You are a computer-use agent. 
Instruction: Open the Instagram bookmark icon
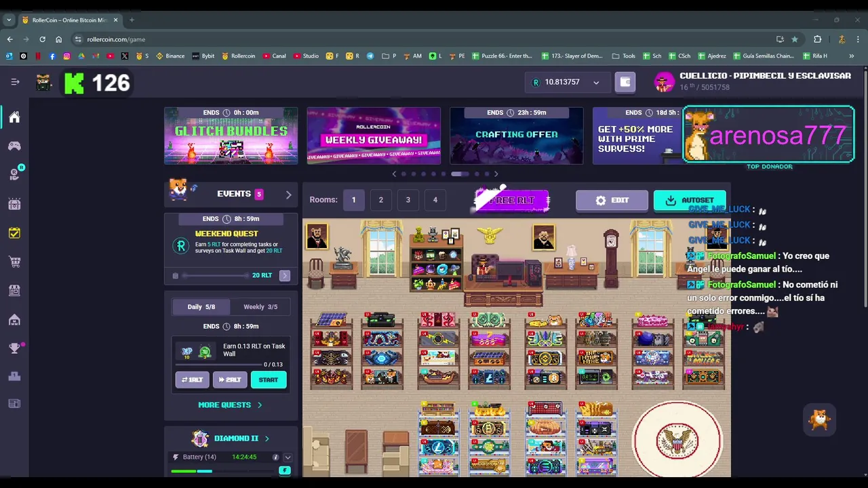pos(66,56)
